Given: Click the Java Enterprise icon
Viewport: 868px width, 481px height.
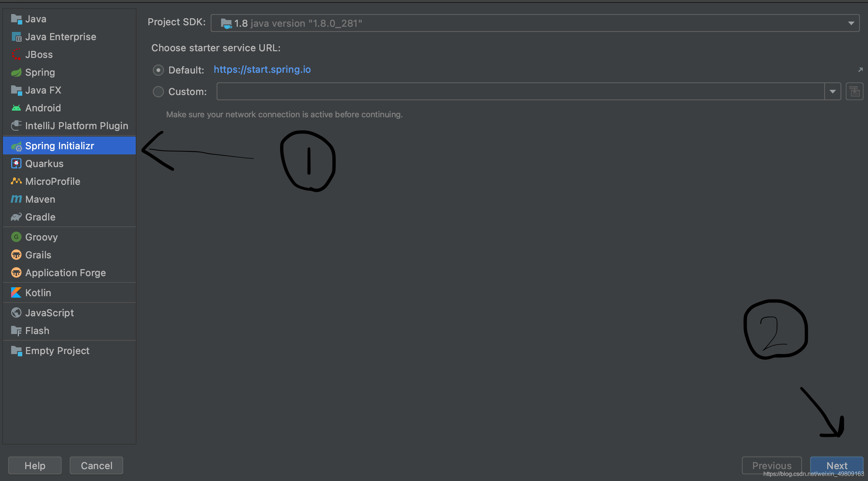Looking at the screenshot, I should (x=16, y=37).
